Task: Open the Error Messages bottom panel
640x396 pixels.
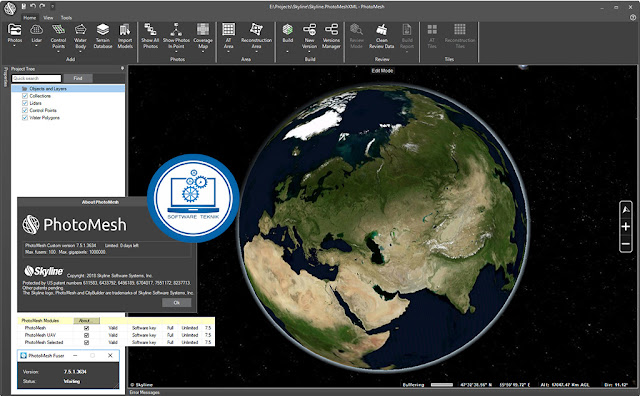Action: coord(144,392)
